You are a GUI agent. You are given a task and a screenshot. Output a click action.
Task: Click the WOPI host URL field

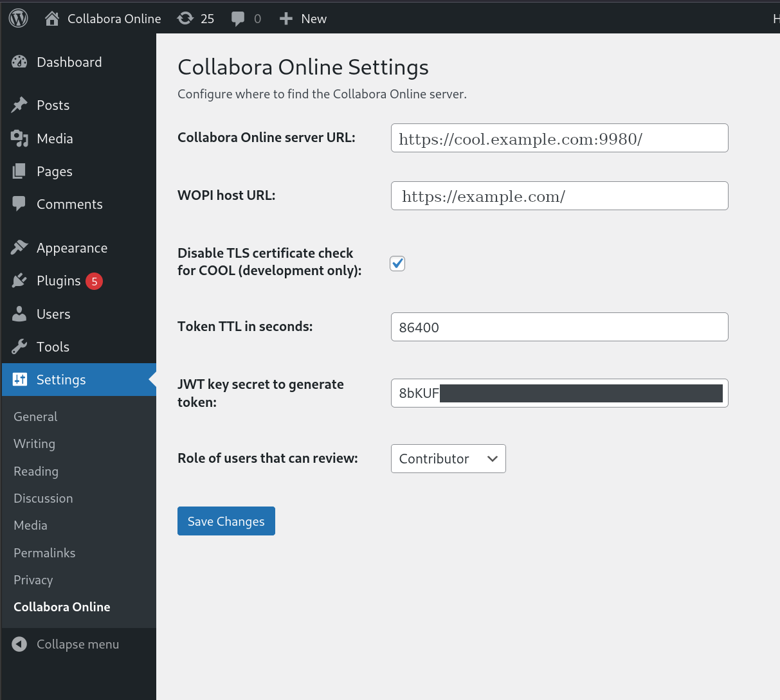[x=559, y=196]
